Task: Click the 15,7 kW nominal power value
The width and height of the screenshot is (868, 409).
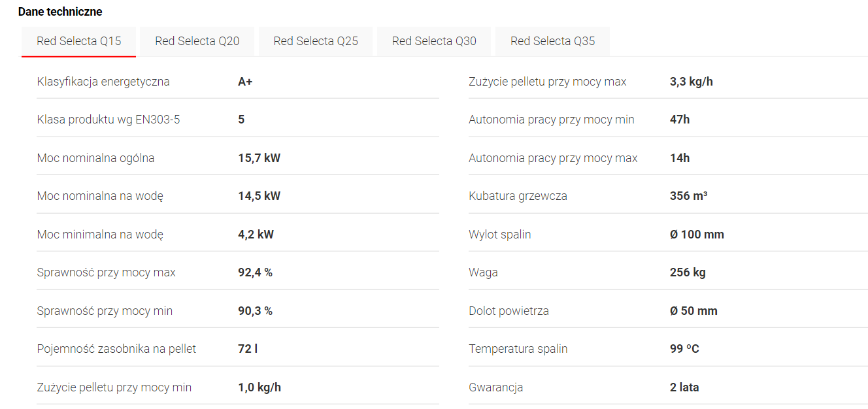Action: (x=259, y=158)
